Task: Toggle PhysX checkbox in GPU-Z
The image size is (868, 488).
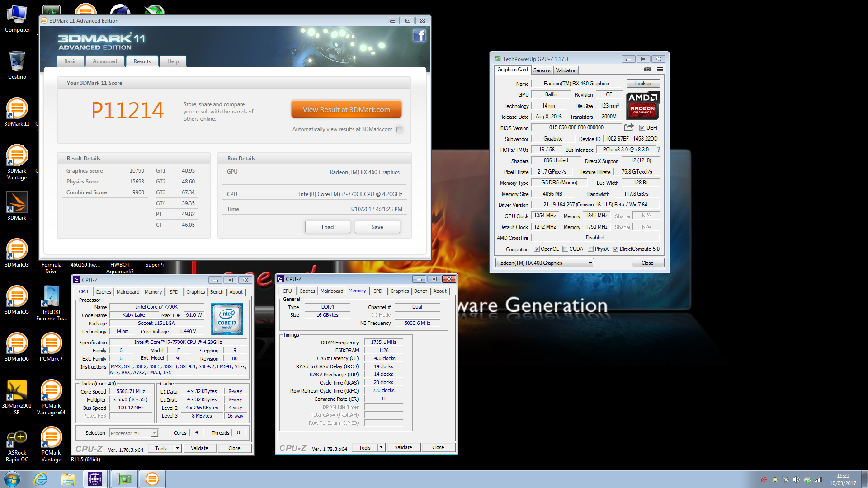Action: tap(590, 249)
